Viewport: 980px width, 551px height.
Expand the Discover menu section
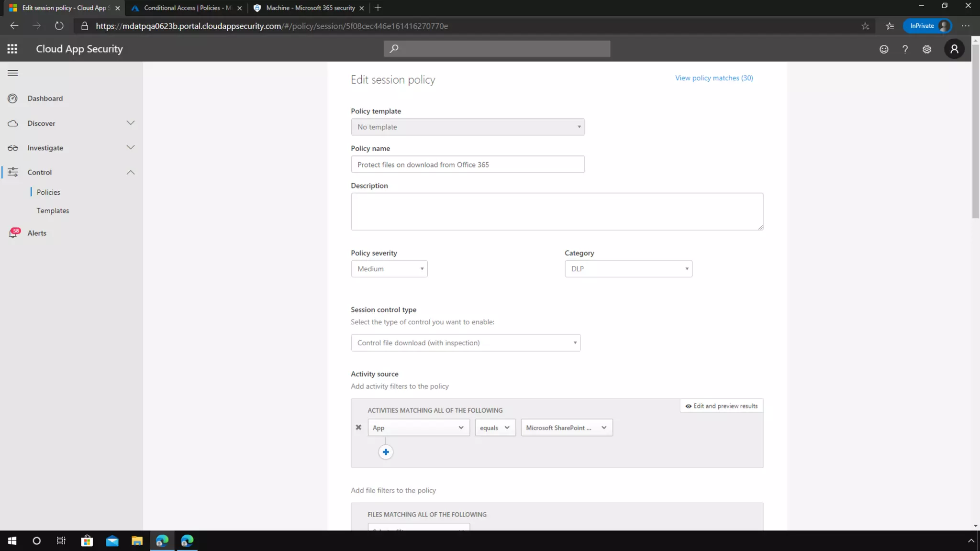point(131,123)
